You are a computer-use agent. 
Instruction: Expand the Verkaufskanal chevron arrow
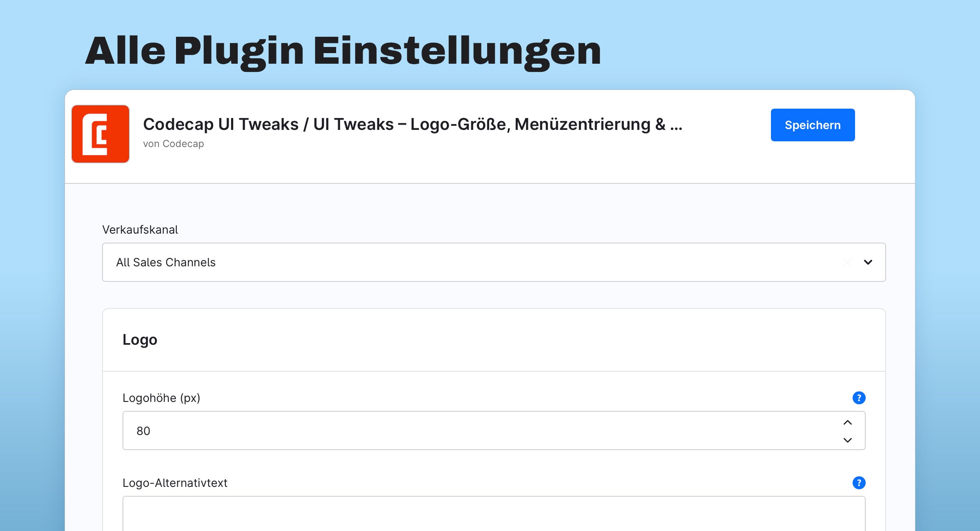pos(868,262)
